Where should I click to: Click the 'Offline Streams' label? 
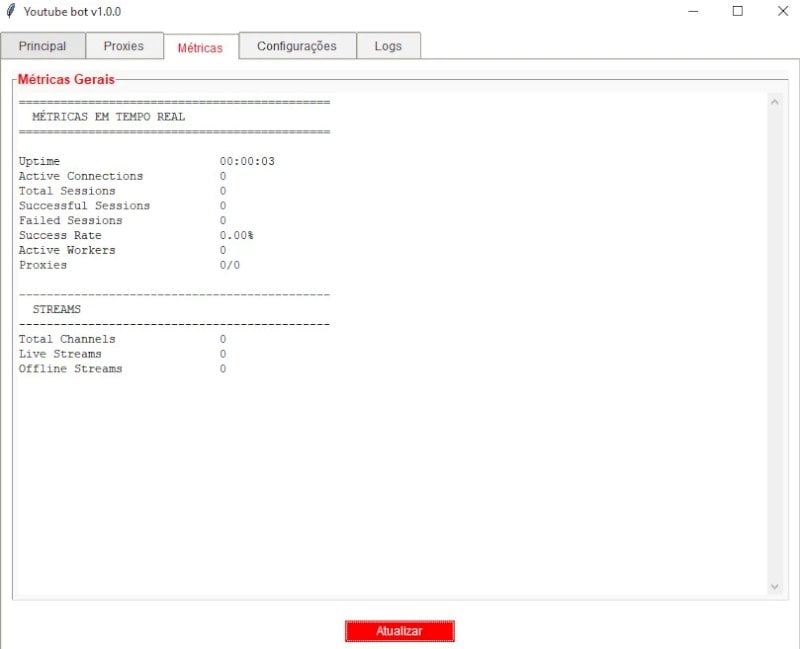pyautogui.click(x=70, y=368)
